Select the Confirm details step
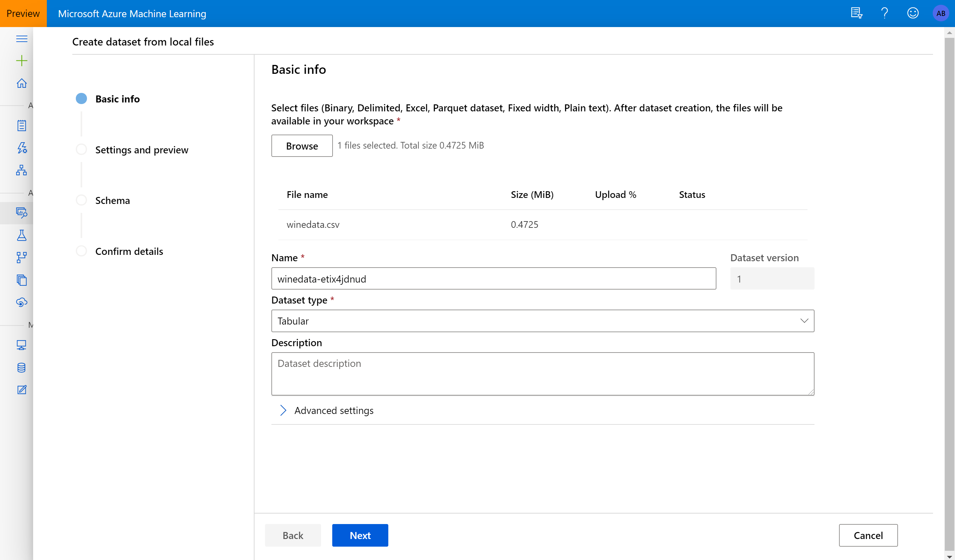This screenshot has height=560, width=955. pyautogui.click(x=129, y=251)
